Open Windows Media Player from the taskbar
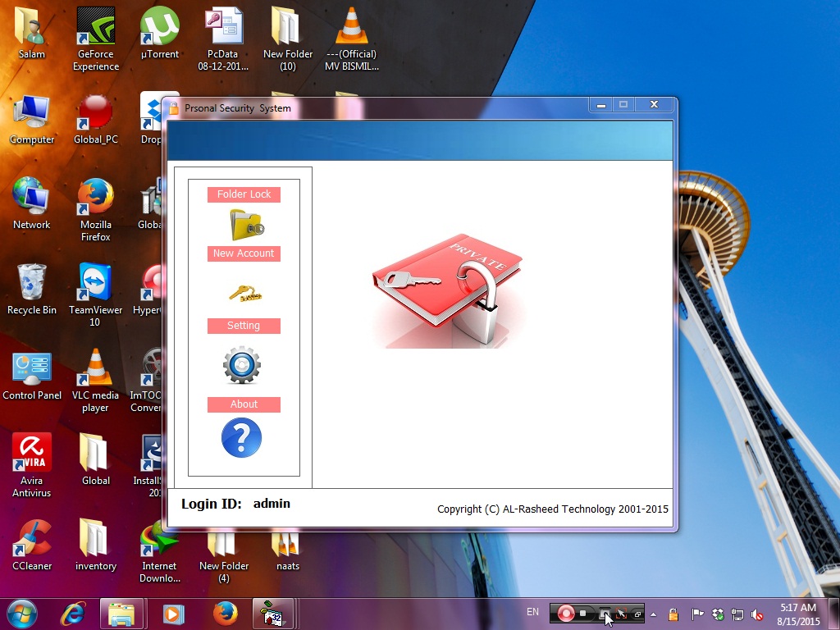This screenshot has height=630, width=840. coord(173,614)
